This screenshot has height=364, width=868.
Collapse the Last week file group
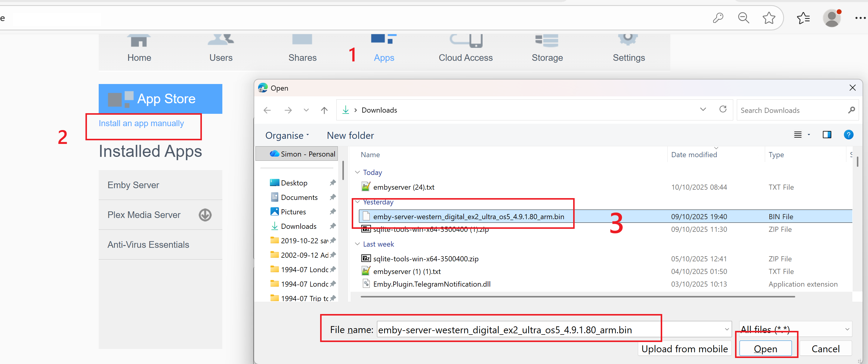[x=357, y=244]
